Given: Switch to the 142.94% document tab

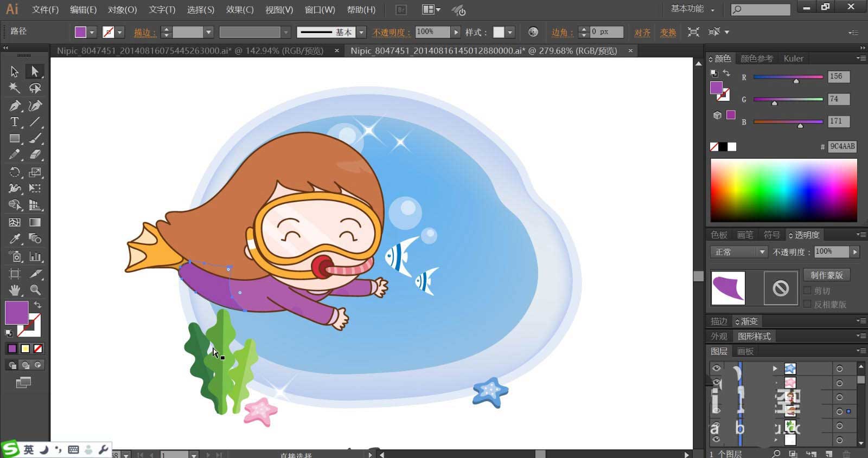Looking at the screenshot, I should 190,50.
